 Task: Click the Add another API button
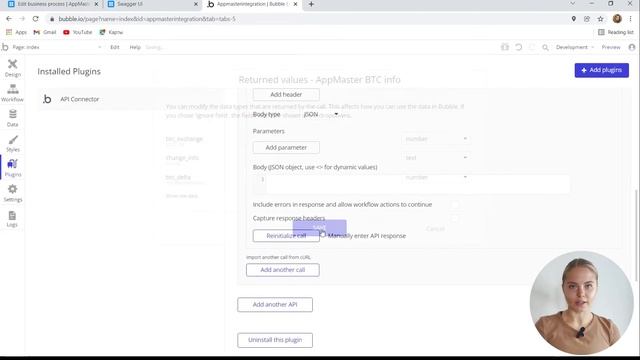[275, 304]
